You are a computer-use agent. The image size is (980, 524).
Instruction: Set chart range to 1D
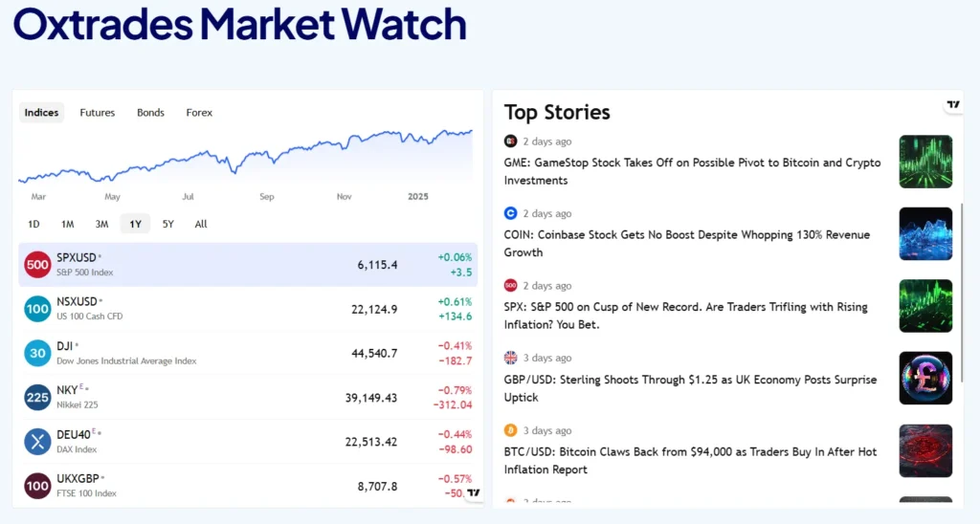pos(33,225)
